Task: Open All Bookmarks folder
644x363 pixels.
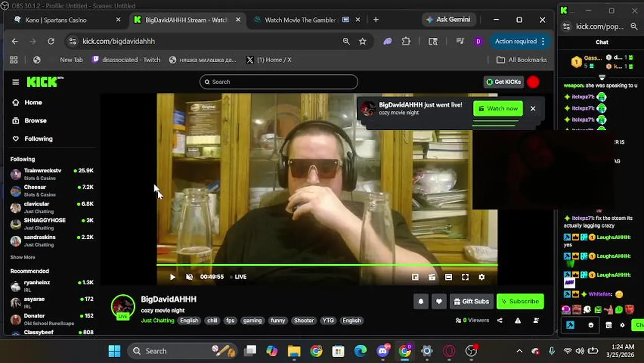Action: [x=522, y=59]
